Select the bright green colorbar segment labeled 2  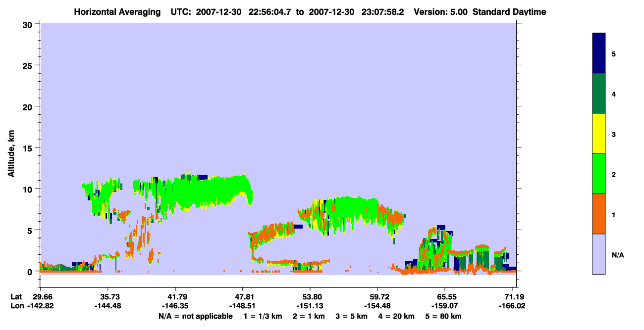click(599, 174)
